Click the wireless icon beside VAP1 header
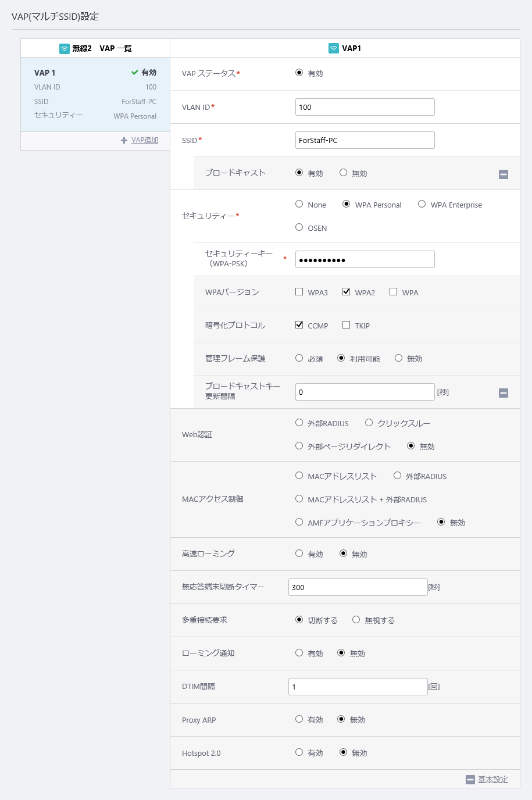The height and width of the screenshot is (800, 532). 334,48
